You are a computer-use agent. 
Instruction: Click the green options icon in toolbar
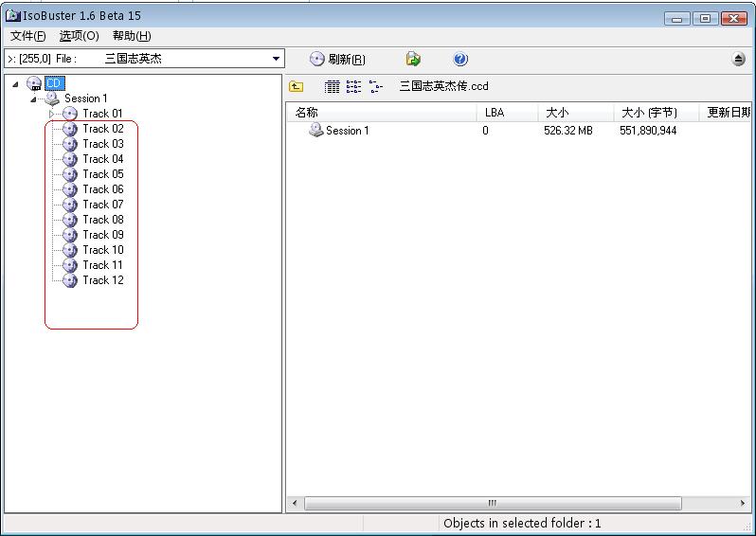[x=413, y=60]
